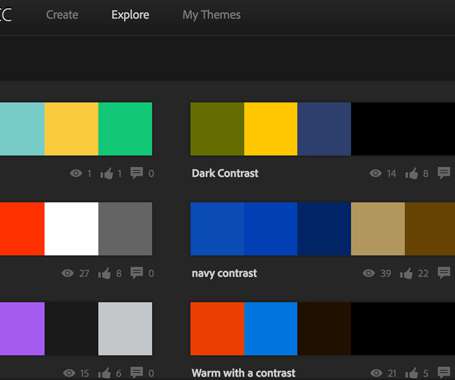Click the eye views icon for navy contrast
The image size is (455, 380).
click(369, 273)
